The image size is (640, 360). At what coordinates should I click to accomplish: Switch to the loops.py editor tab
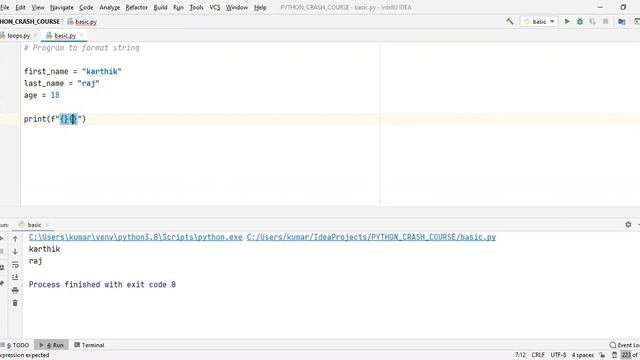[x=18, y=36]
